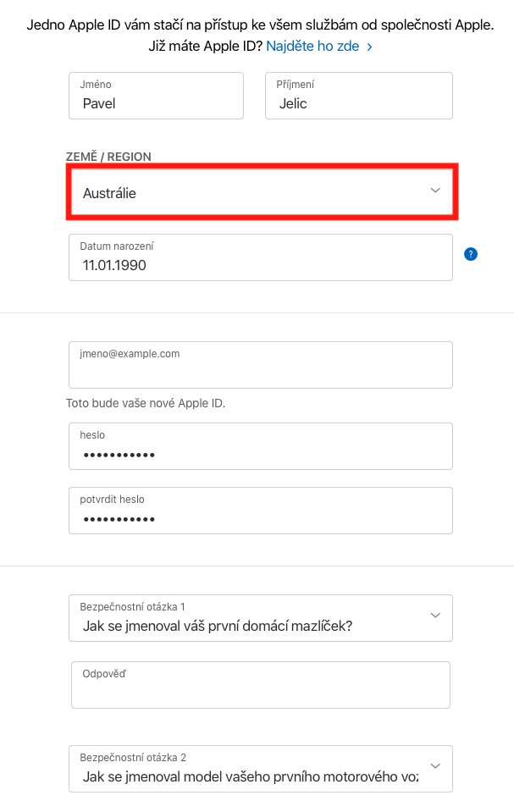Image resolution: width=514 pixels, height=812 pixels.
Task: Focus the Příjmení field containing Jelic
Action: (358, 96)
